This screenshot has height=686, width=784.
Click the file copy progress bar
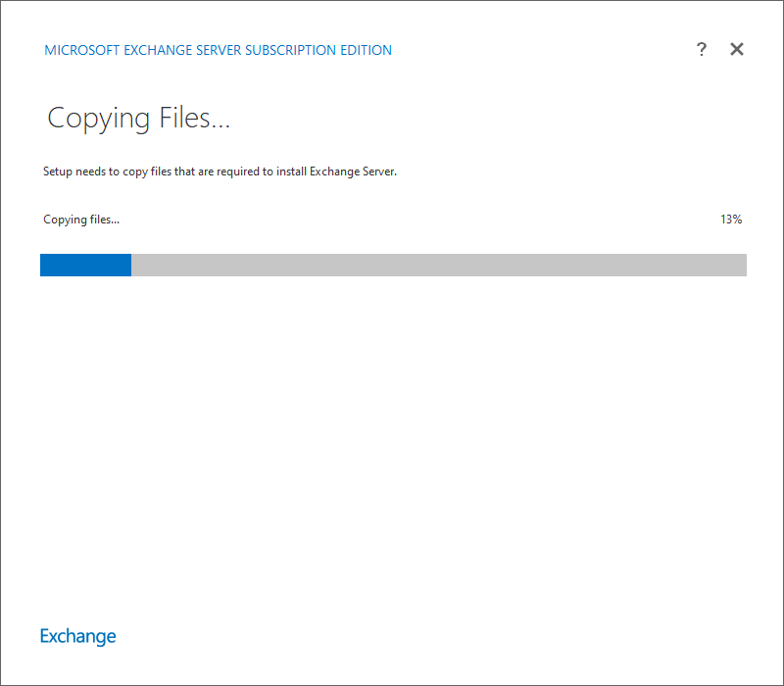pos(393,265)
